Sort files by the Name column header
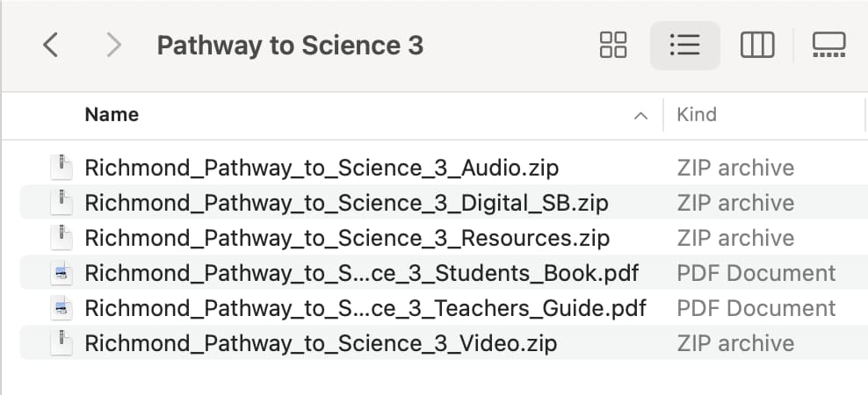This screenshot has height=395, width=868. pyautogui.click(x=112, y=114)
